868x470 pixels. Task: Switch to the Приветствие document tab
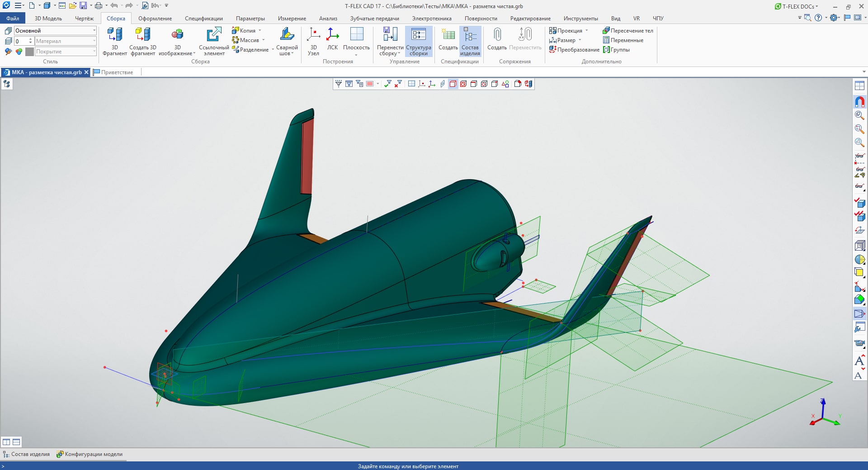click(x=113, y=72)
